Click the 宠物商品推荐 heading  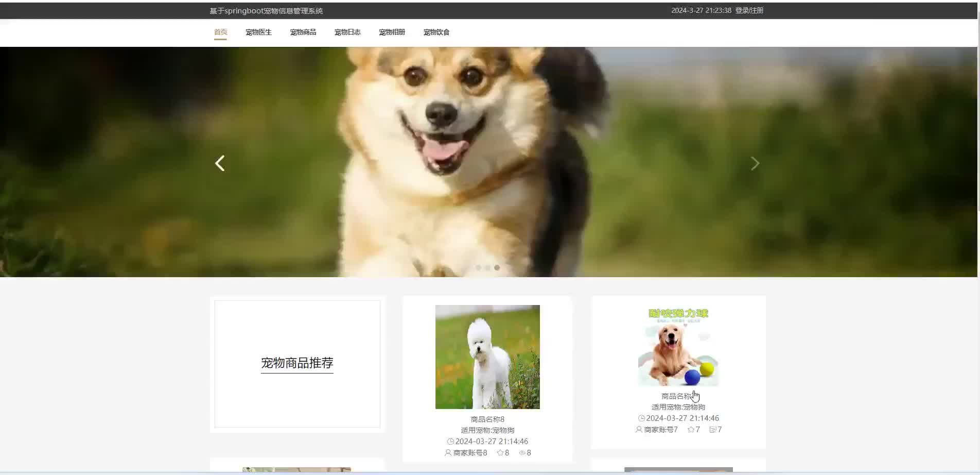tap(297, 363)
